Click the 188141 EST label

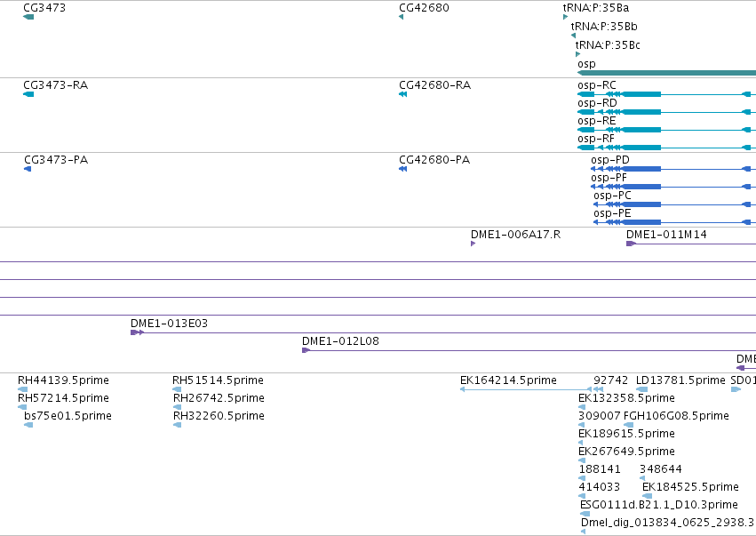600,469
